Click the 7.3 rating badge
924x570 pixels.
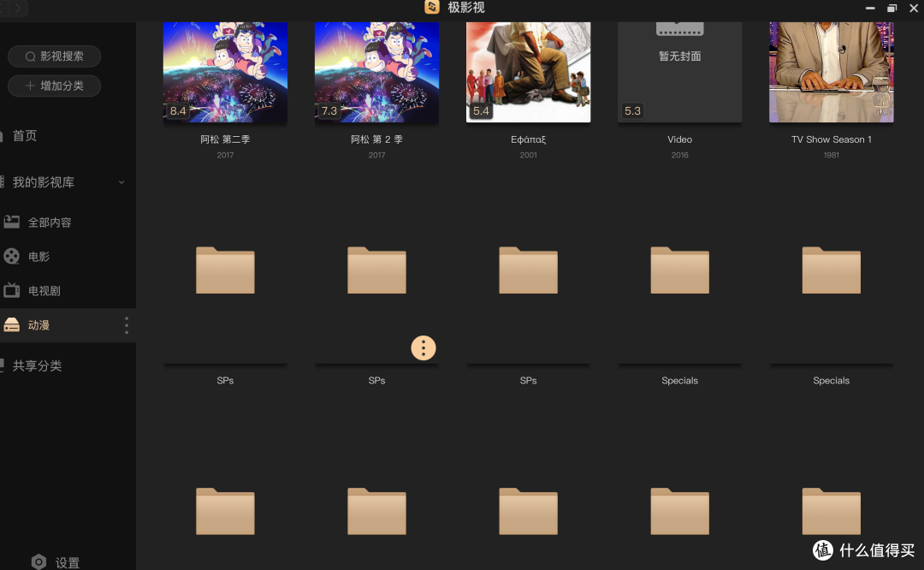[x=329, y=110]
